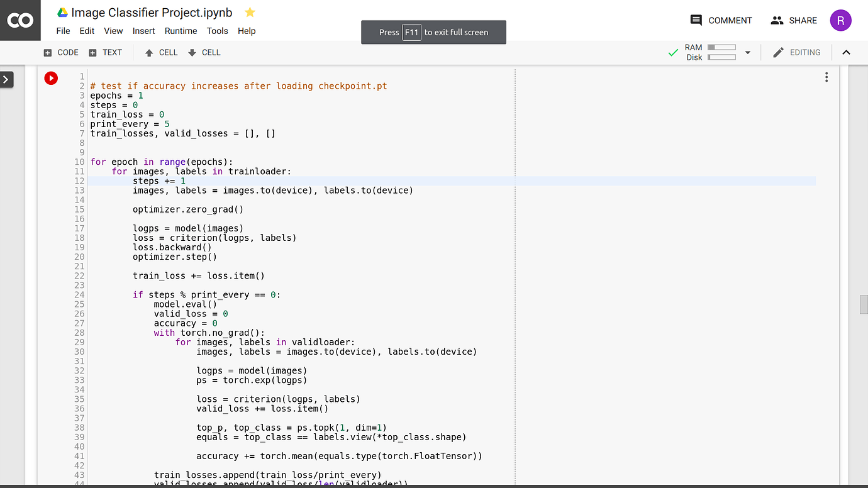Click the notebook title Image Classifier Project.ipynb
The image size is (868, 488).
152,13
